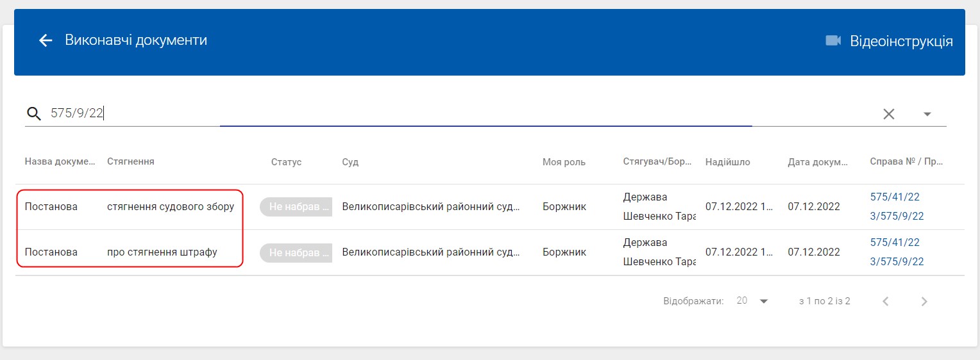Sort by the Суд column header
The height and width of the screenshot is (360, 980).
coord(350,162)
